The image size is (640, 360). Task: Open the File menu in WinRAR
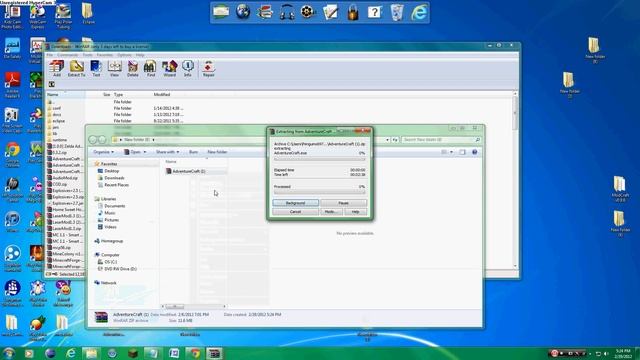[50, 55]
